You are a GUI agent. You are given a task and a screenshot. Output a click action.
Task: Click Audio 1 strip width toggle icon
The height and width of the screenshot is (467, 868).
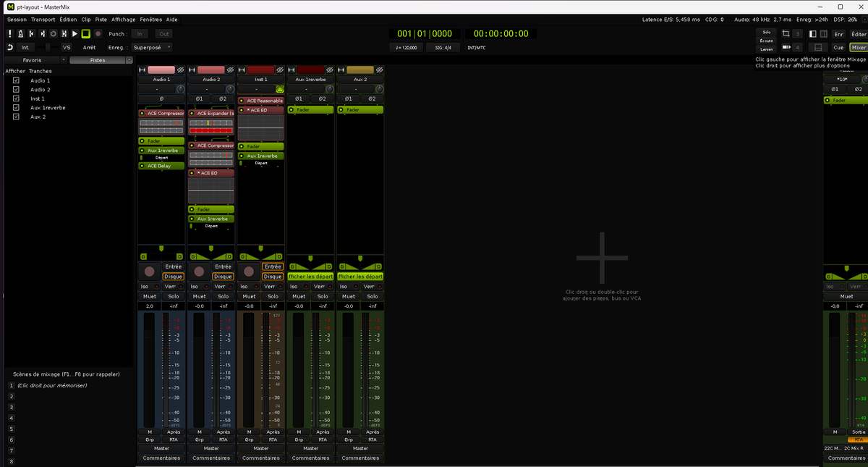(142, 70)
